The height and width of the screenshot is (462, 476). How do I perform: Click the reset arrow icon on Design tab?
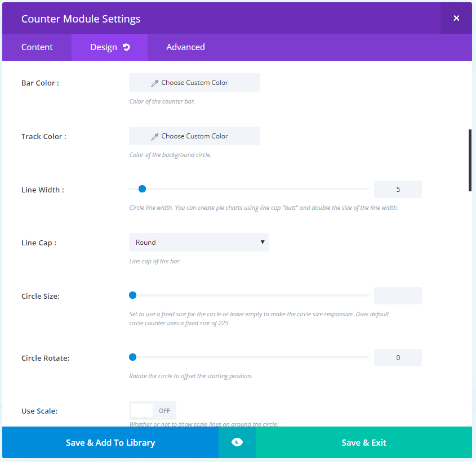click(126, 47)
